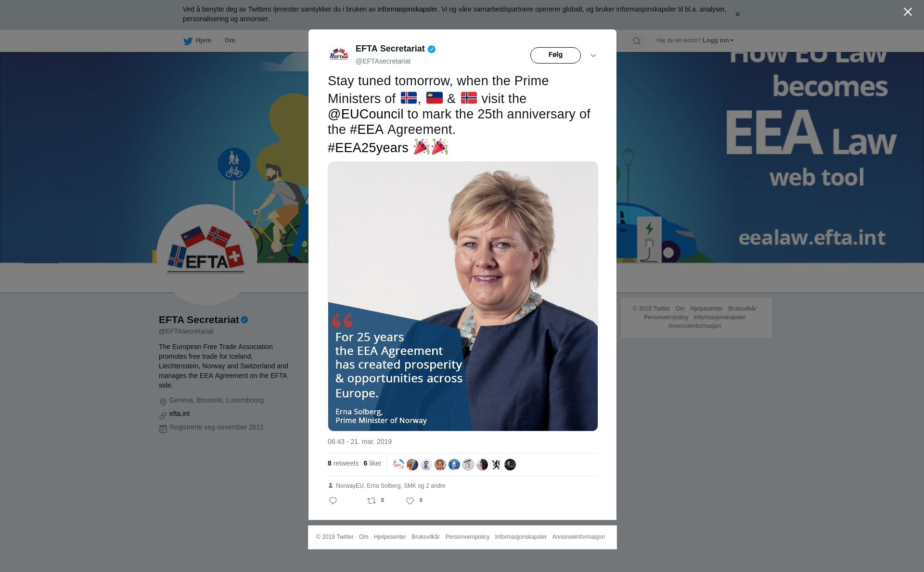This screenshot has height=572, width=924.
Task: Dismiss the cookie notice with small X
Action: [737, 14]
